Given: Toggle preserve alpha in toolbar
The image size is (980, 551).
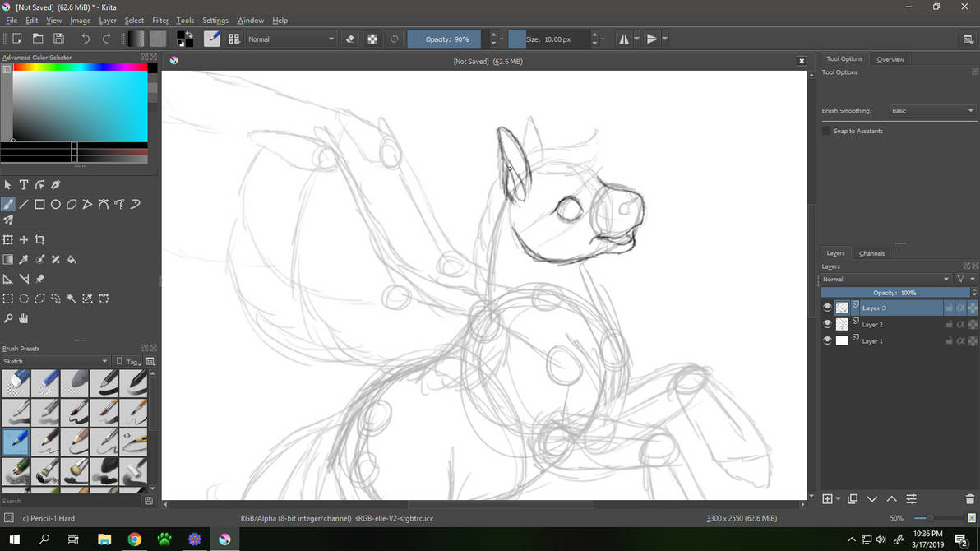Looking at the screenshot, I should (x=372, y=39).
